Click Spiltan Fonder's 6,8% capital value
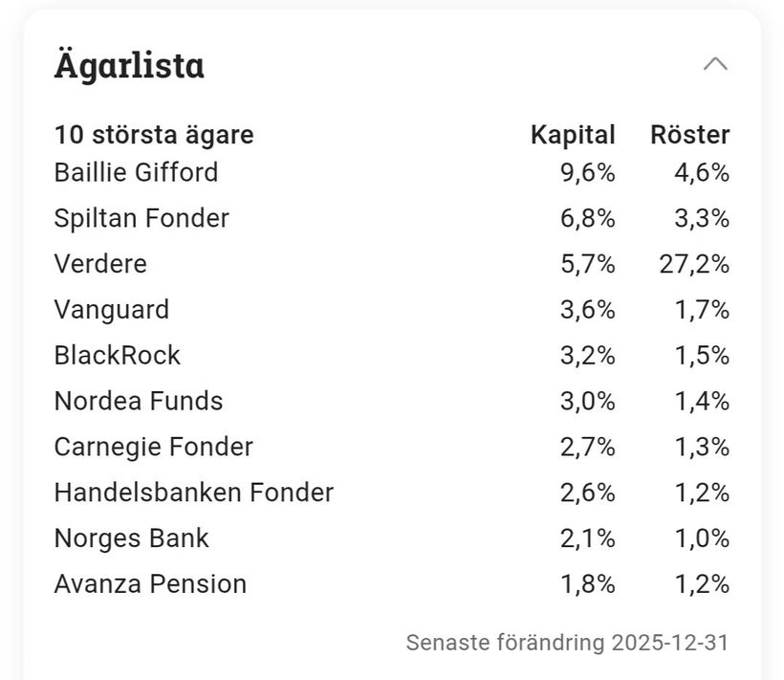The height and width of the screenshot is (680, 784). (588, 218)
